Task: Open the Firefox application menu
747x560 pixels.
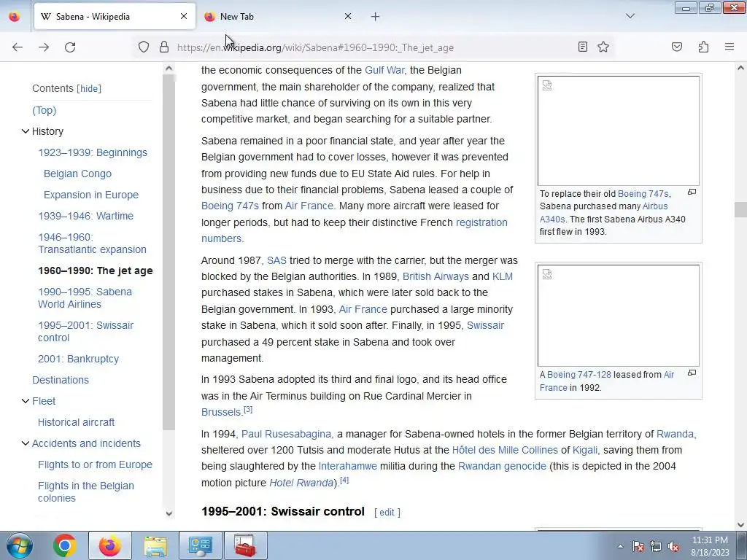Action: pos(729,47)
